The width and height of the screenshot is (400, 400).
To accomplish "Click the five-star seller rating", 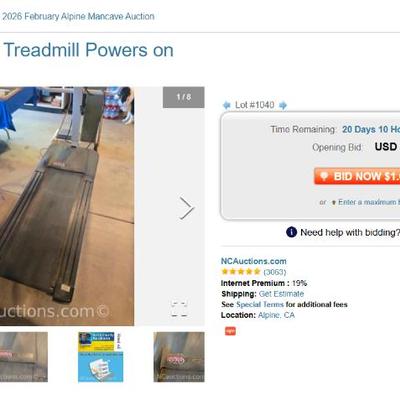I will pyautogui.click(x=241, y=272).
